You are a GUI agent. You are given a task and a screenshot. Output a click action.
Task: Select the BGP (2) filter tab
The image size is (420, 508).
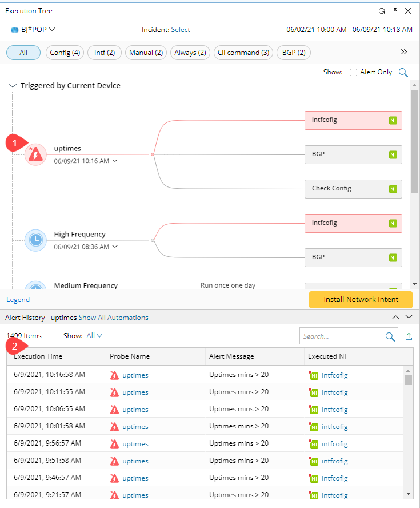pyautogui.click(x=294, y=53)
